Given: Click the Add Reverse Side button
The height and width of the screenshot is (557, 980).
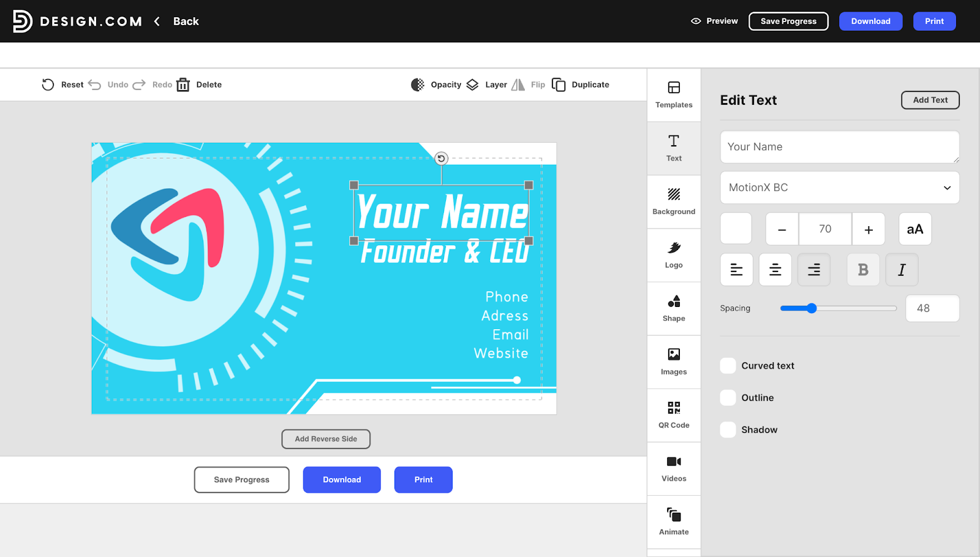Looking at the screenshot, I should point(325,439).
